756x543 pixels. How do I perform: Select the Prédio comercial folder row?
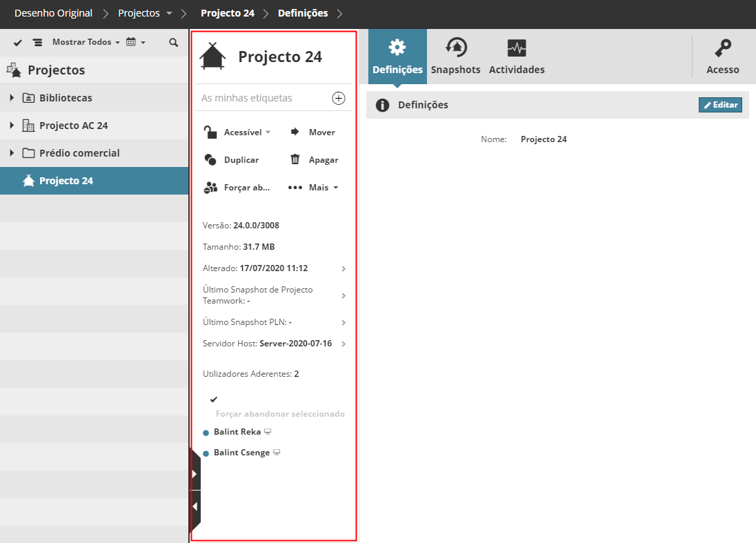(x=94, y=153)
